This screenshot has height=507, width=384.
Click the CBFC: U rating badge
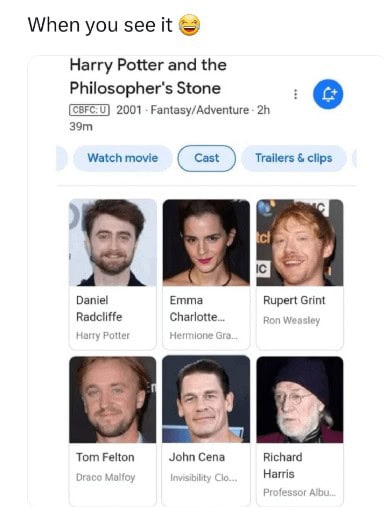(89, 110)
